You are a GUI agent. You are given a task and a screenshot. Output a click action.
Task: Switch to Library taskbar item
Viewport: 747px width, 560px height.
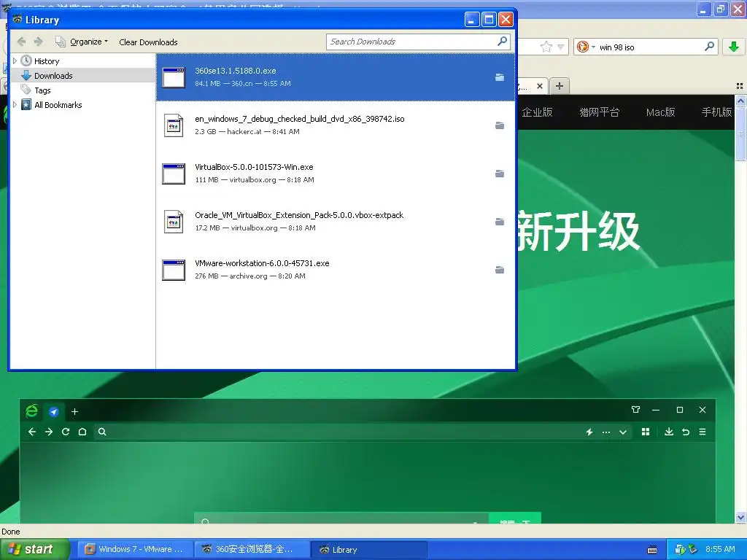(x=368, y=549)
